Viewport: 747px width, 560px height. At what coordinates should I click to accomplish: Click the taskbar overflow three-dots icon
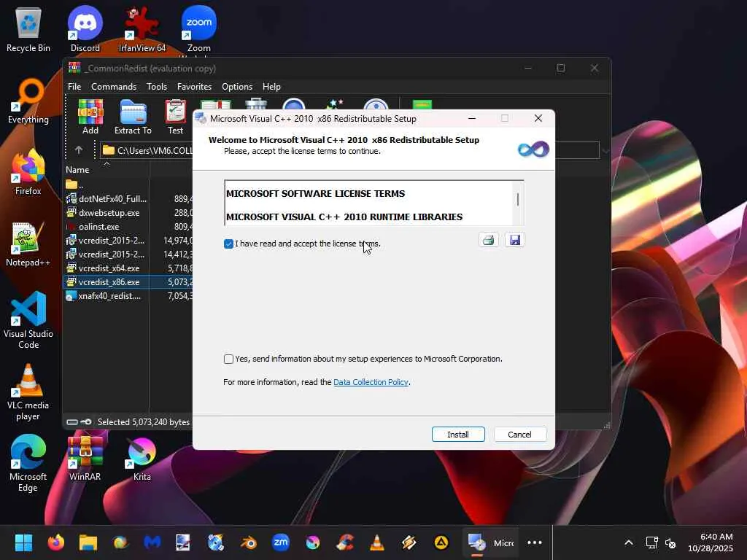535,542
